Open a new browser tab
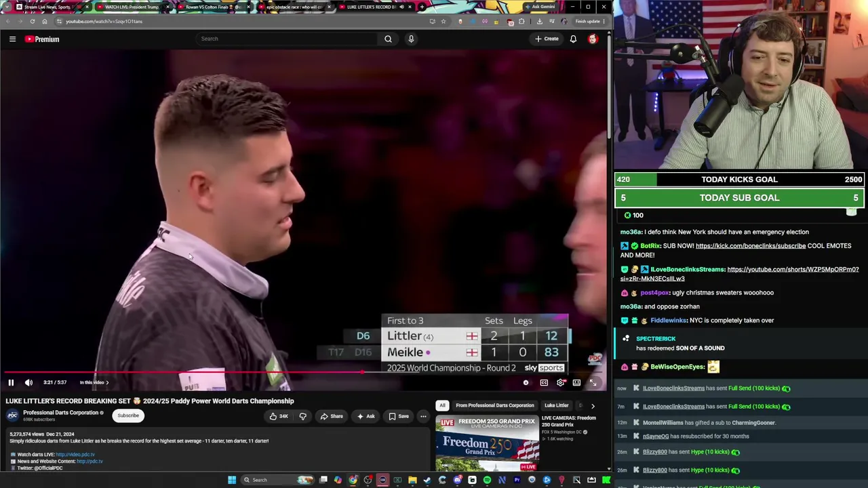 [x=422, y=7]
